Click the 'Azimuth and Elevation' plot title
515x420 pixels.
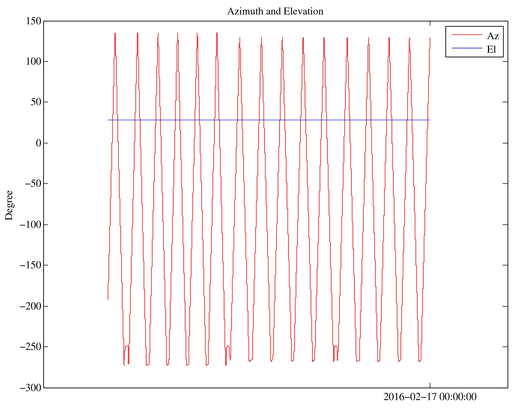275,11
